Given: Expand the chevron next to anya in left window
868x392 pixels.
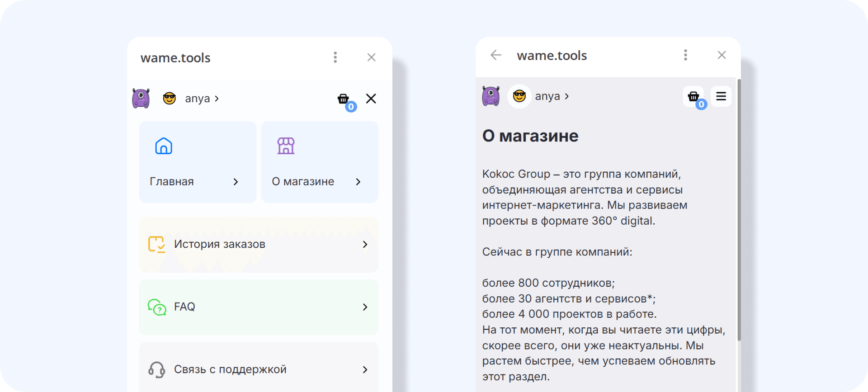Looking at the screenshot, I should click(x=217, y=99).
